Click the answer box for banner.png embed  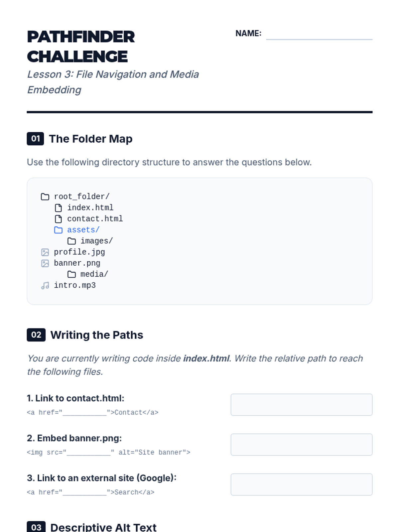(302, 445)
